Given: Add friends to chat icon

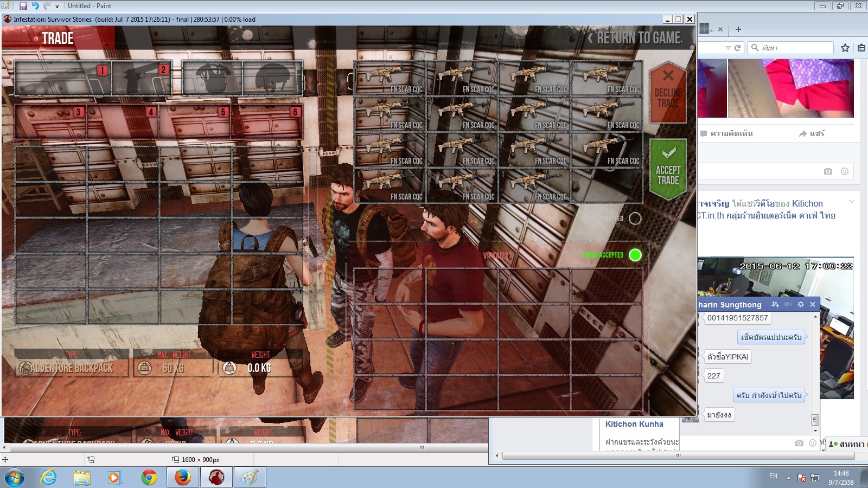Looking at the screenshot, I should coord(775,304).
